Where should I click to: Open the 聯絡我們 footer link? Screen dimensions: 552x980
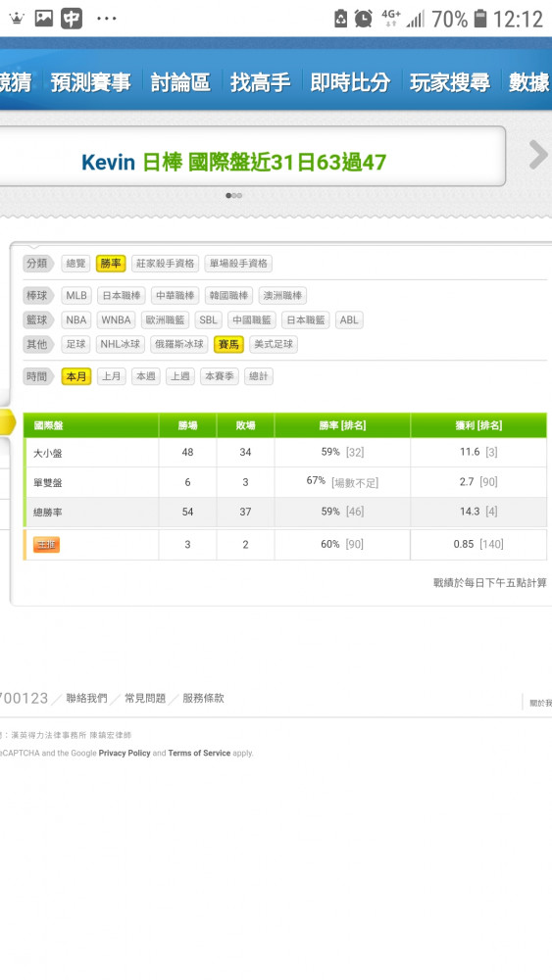(87, 698)
